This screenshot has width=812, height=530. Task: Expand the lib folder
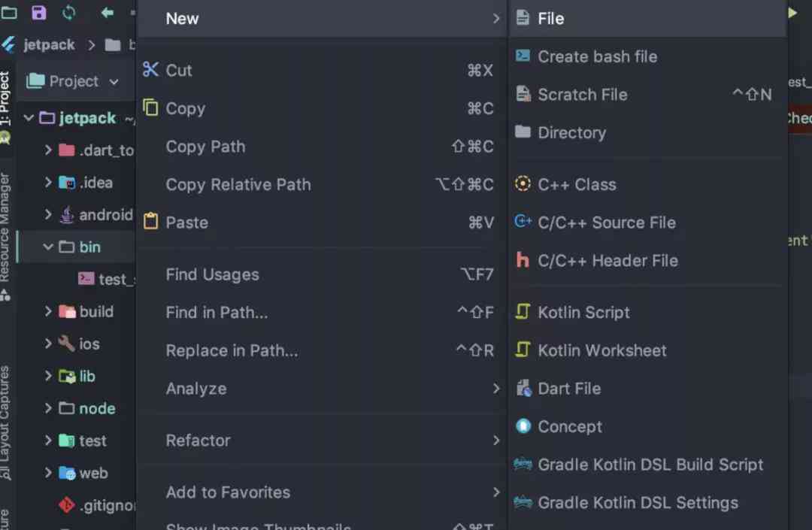[48, 376]
